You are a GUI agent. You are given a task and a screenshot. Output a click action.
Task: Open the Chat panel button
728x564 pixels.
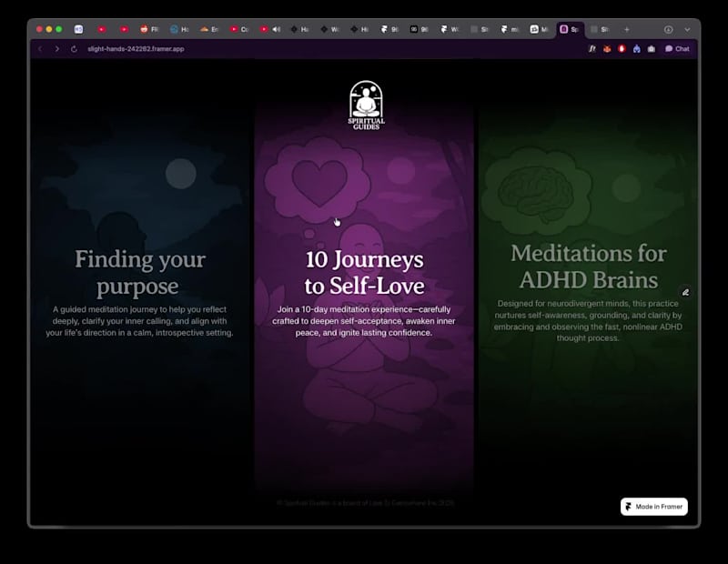[677, 49]
